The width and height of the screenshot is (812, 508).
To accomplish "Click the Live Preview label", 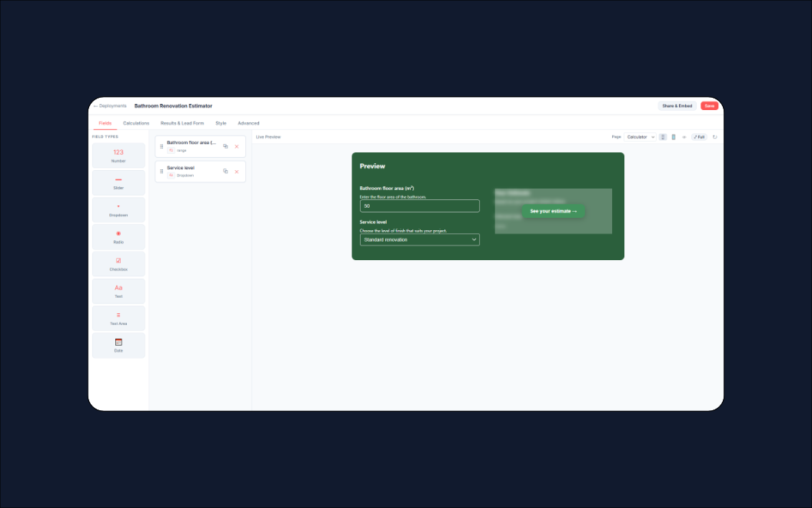I will click(x=268, y=137).
